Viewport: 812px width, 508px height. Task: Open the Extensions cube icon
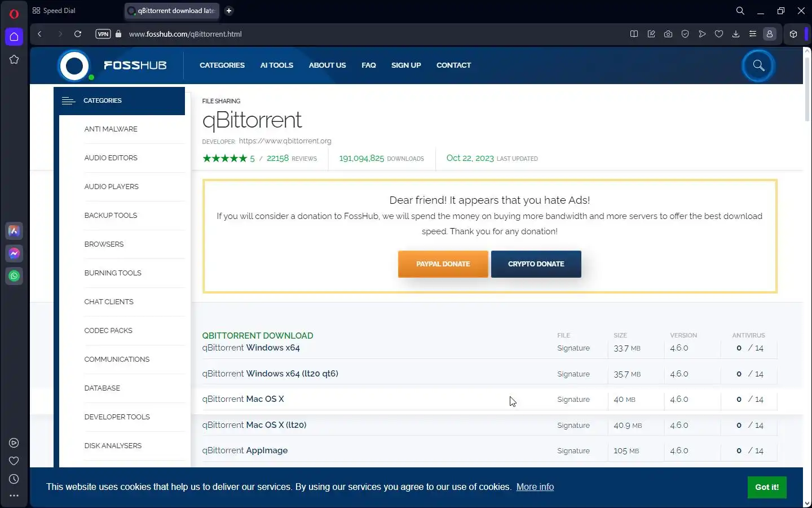coord(793,34)
